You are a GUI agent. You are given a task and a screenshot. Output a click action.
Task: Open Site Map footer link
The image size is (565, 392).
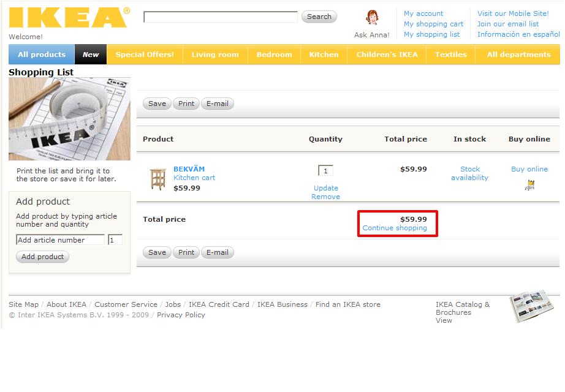[23, 304]
